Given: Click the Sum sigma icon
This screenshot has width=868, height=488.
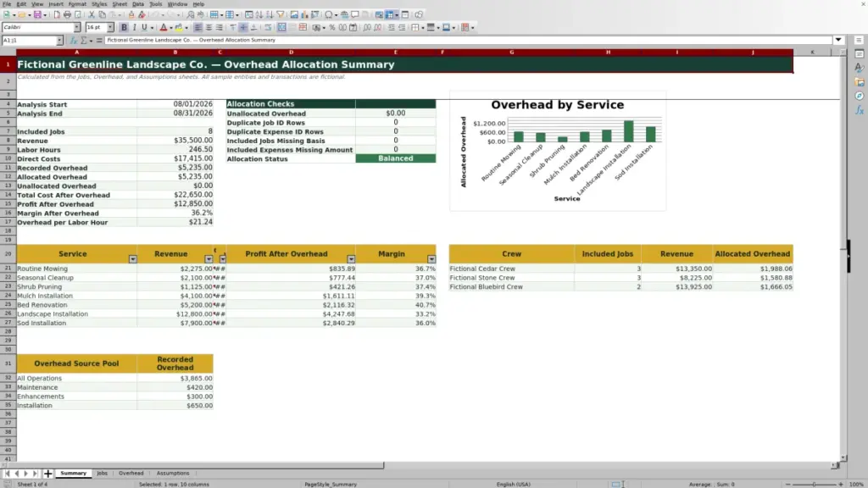Looking at the screenshot, I should click(84, 40).
